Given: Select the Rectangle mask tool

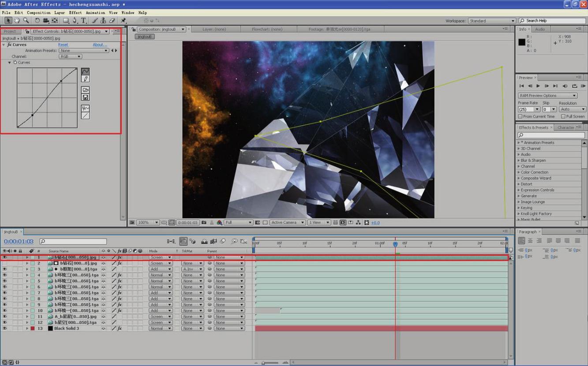Looking at the screenshot, I should point(66,20).
